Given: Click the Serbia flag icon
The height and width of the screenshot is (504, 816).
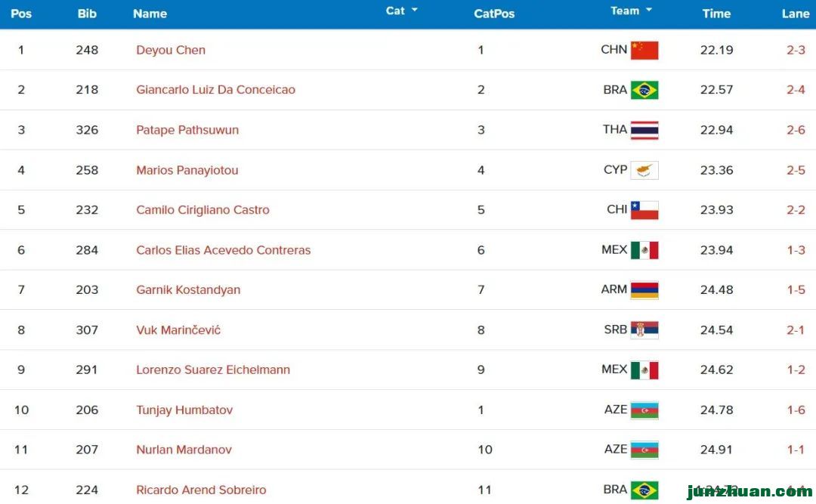Looking at the screenshot, I should [644, 330].
